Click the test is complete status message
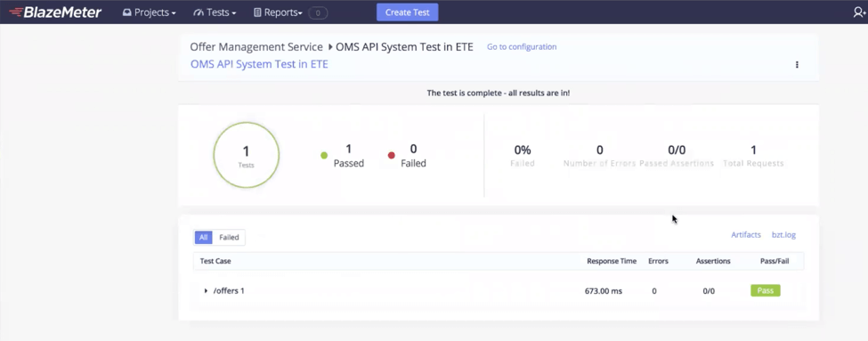Viewport: 868px width, 341px height. pos(499,93)
